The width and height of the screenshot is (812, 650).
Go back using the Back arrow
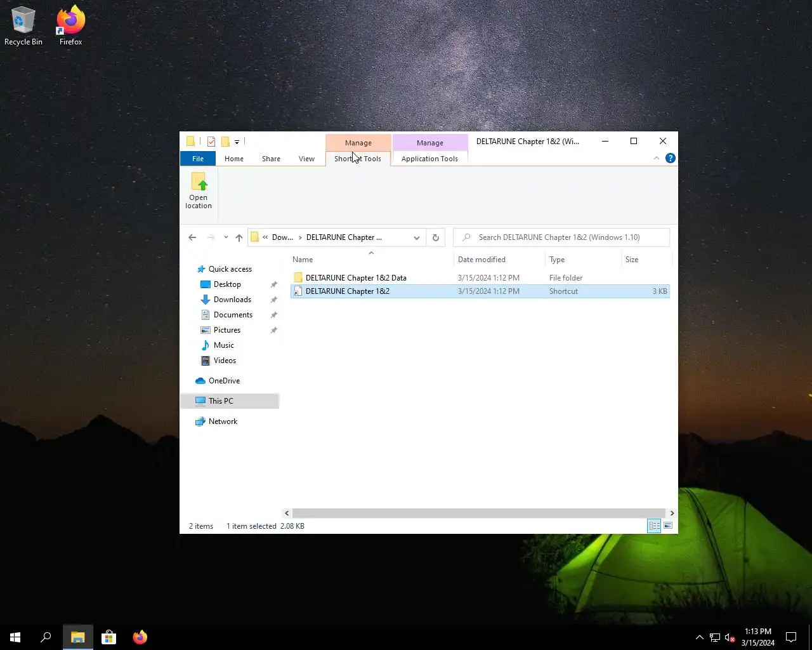coord(192,237)
